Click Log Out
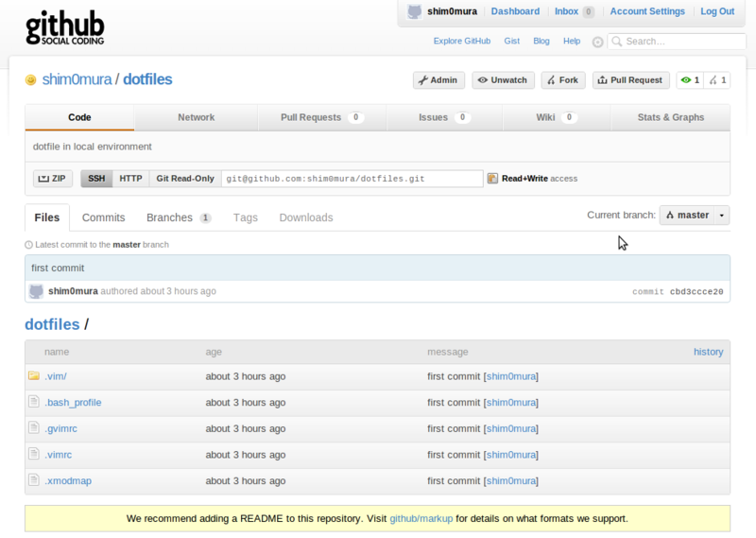The width and height of the screenshot is (756, 538). click(x=717, y=11)
